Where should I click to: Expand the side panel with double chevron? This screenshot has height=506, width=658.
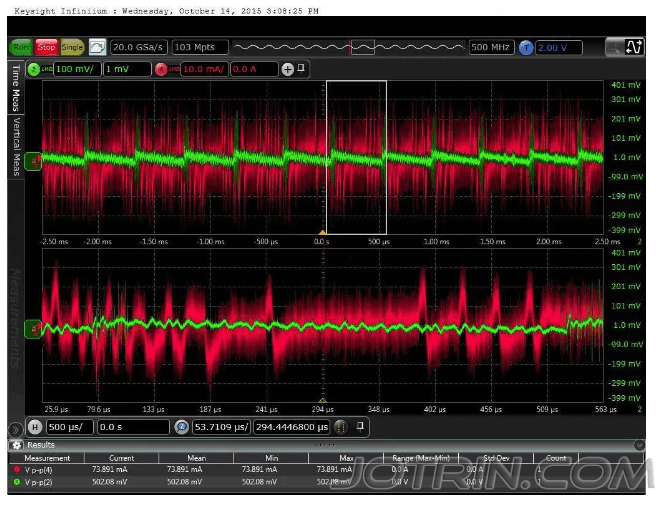click(16, 429)
